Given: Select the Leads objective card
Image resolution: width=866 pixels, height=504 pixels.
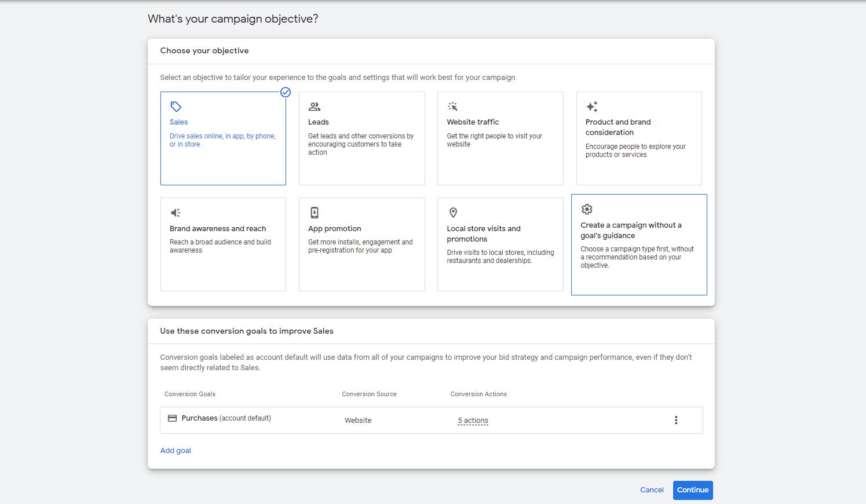Looking at the screenshot, I should pos(361,138).
